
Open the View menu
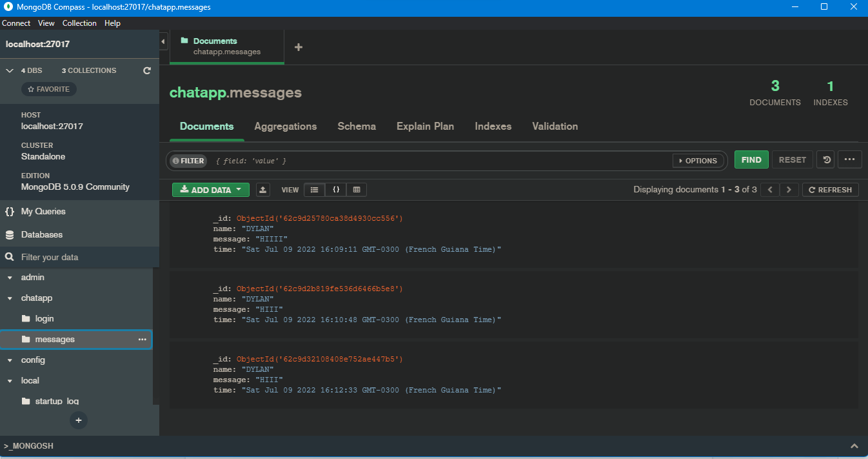click(x=46, y=23)
